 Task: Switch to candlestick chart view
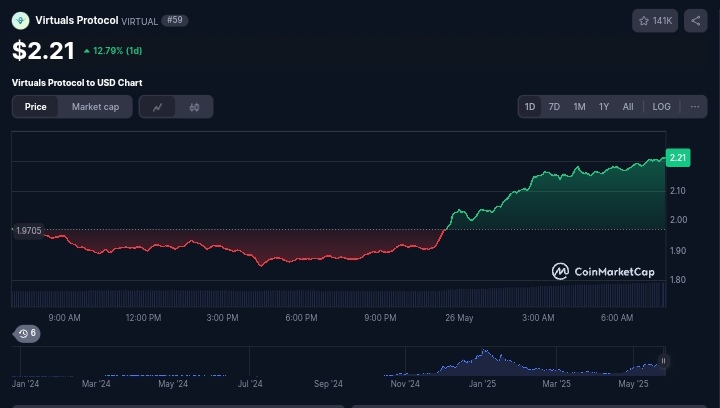(x=194, y=107)
